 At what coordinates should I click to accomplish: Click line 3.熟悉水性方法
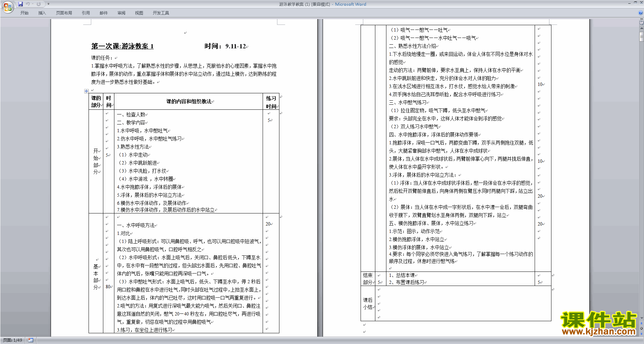tap(133, 147)
